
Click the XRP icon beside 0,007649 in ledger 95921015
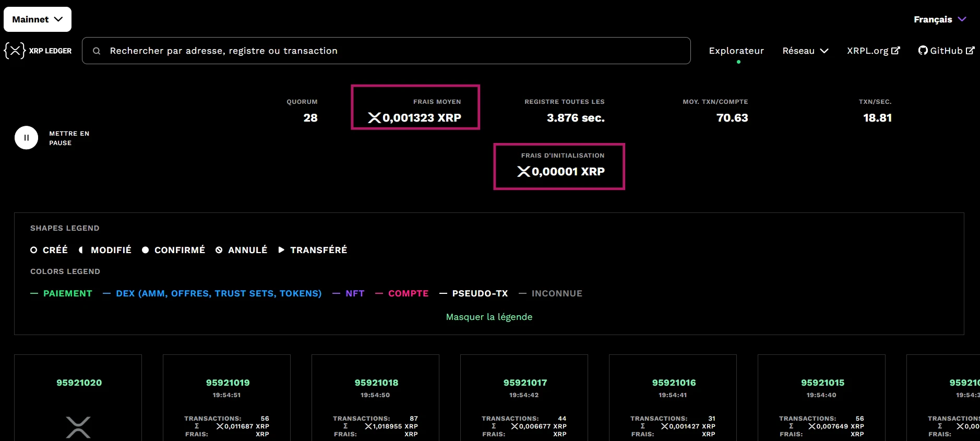point(812,426)
